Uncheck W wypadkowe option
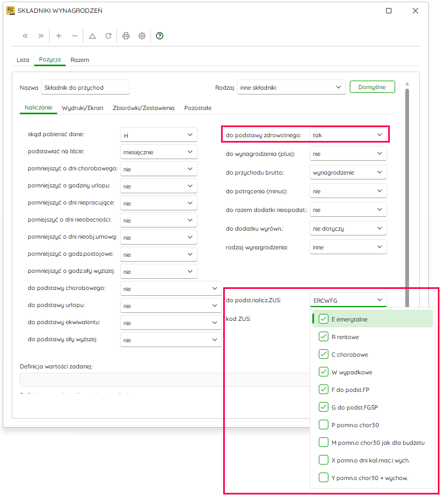 pos(324,372)
